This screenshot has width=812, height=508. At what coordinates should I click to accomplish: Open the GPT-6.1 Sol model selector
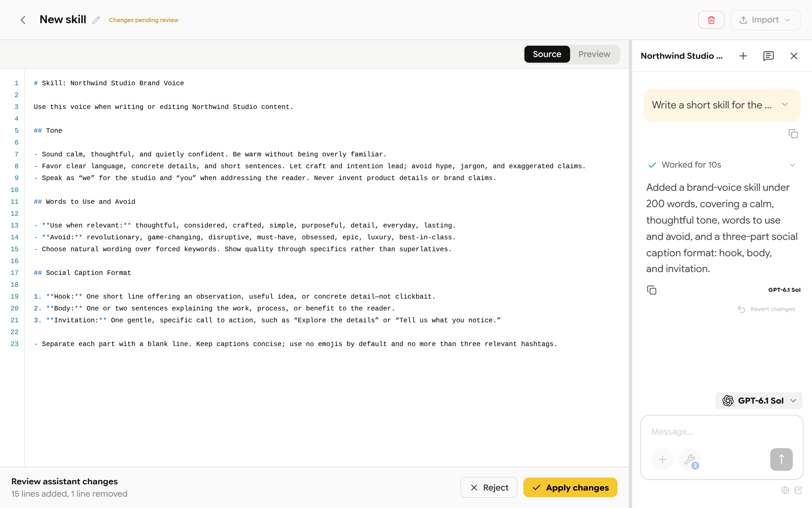pos(759,400)
